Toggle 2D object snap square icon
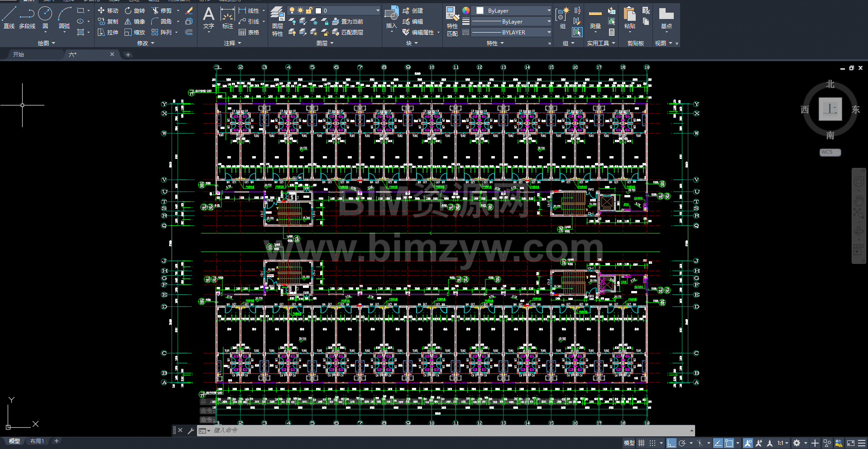The width and height of the screenshot is (868, 449). pyautogui.click(x=729, y=443)
